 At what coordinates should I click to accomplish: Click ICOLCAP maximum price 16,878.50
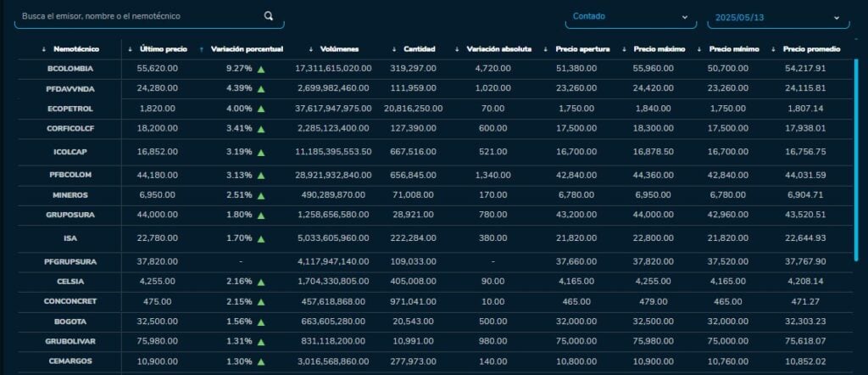click(654, 151)
